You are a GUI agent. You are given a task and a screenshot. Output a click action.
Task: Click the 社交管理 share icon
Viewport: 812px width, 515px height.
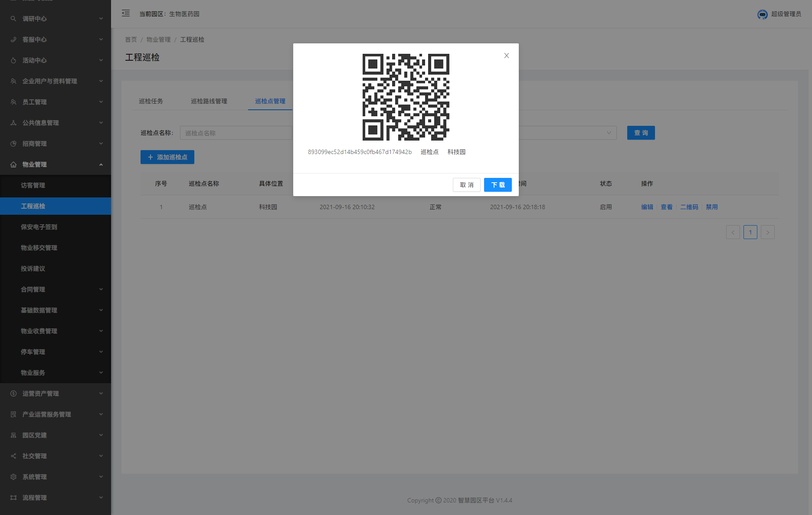click(x=13, y=456)
